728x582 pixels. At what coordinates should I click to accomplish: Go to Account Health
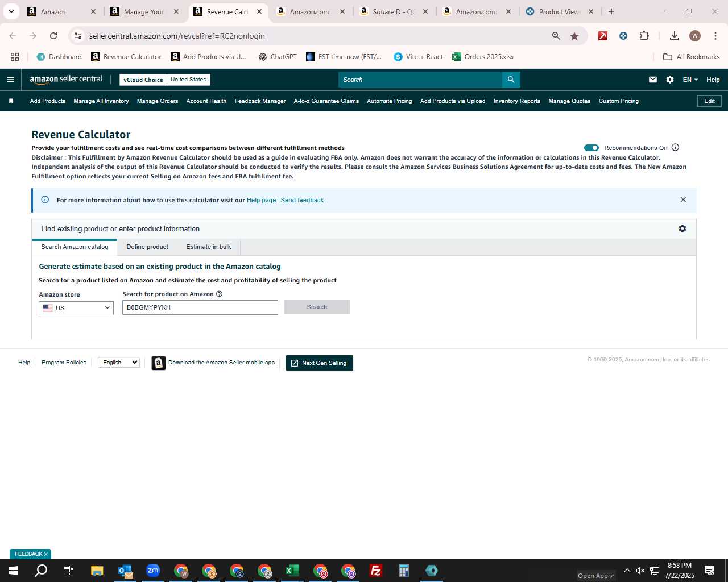point(206,101)
